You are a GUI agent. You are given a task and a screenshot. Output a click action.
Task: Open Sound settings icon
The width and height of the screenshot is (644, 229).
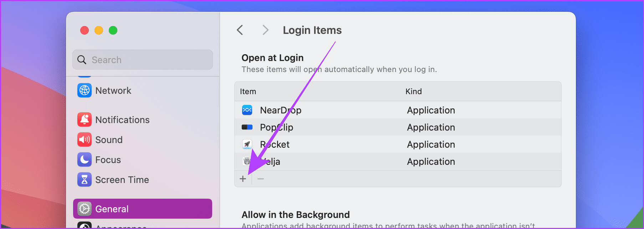tap(85, 140)
